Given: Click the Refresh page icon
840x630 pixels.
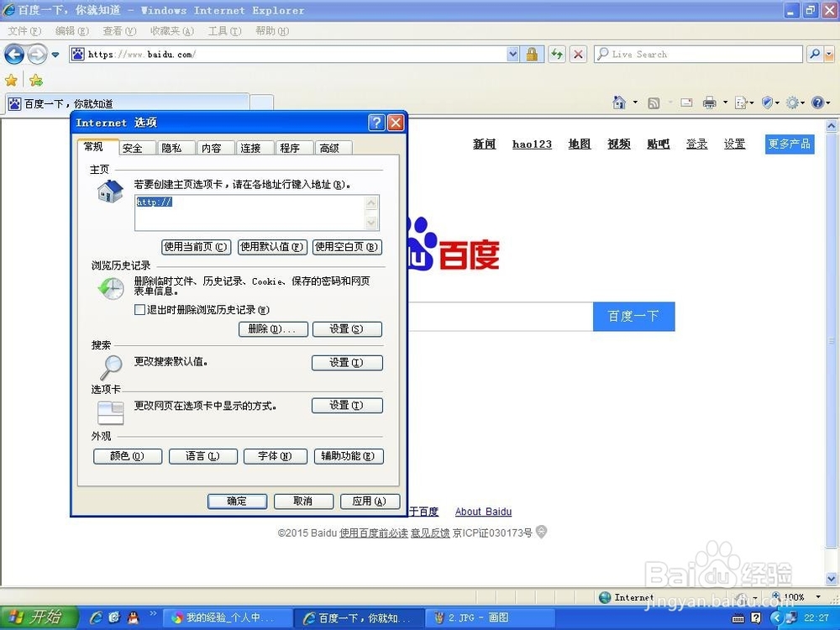Looking at the screenshot, I should coord(557,54).
